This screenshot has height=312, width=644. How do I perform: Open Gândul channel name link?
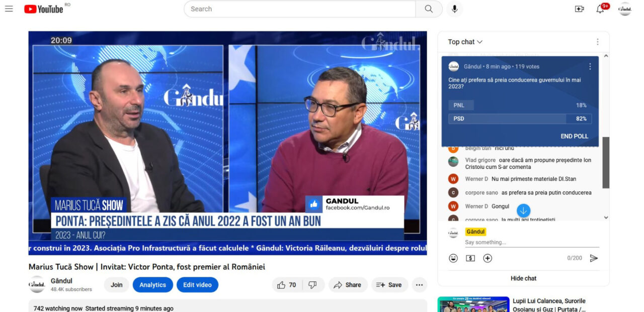[x=61, y=281]
